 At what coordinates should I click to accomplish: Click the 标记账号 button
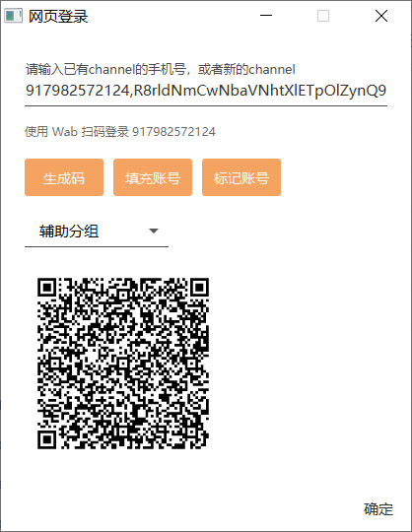point(241,177)
